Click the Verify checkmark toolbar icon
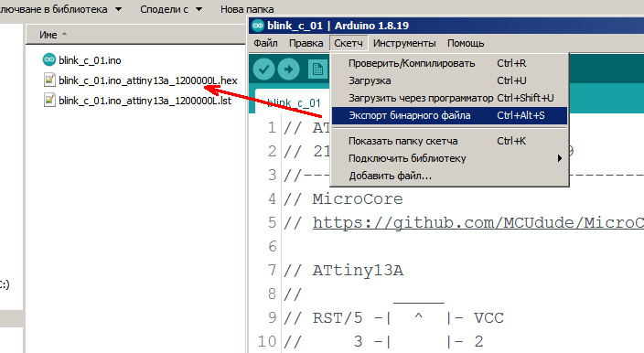This screenshot has width=644, height=353. [263, 69]
